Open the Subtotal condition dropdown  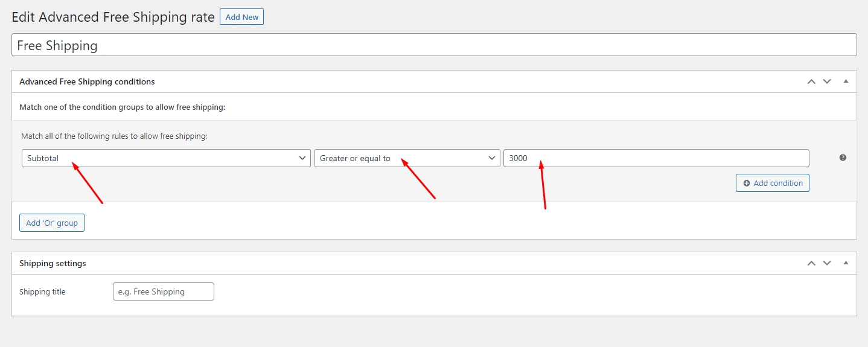click(x=166, y=158)
